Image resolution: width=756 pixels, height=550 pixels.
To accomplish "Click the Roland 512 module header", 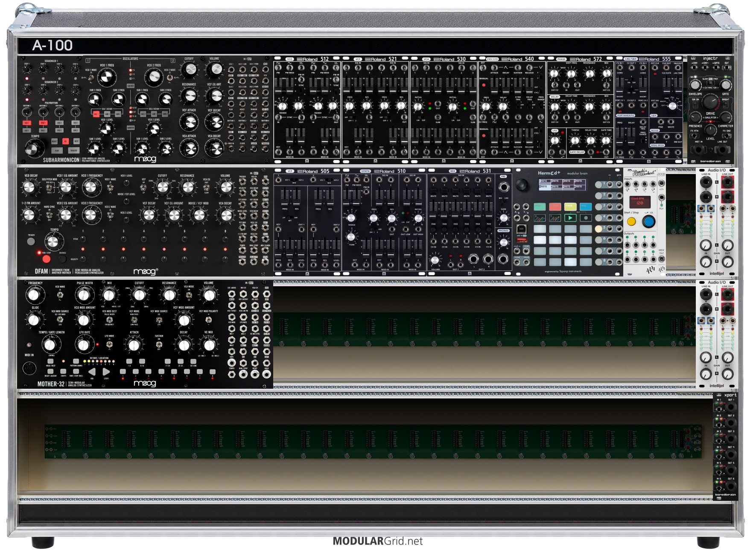I will [x=307, y=59].
